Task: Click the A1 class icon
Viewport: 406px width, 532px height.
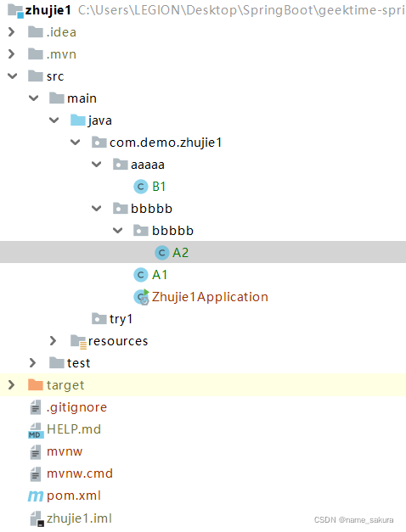Action: [140, 275]
